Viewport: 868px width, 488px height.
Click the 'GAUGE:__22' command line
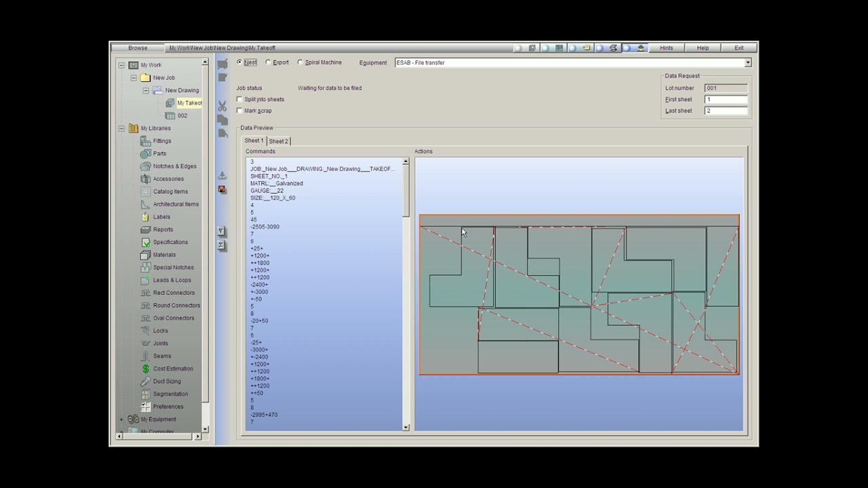(267, 191)
